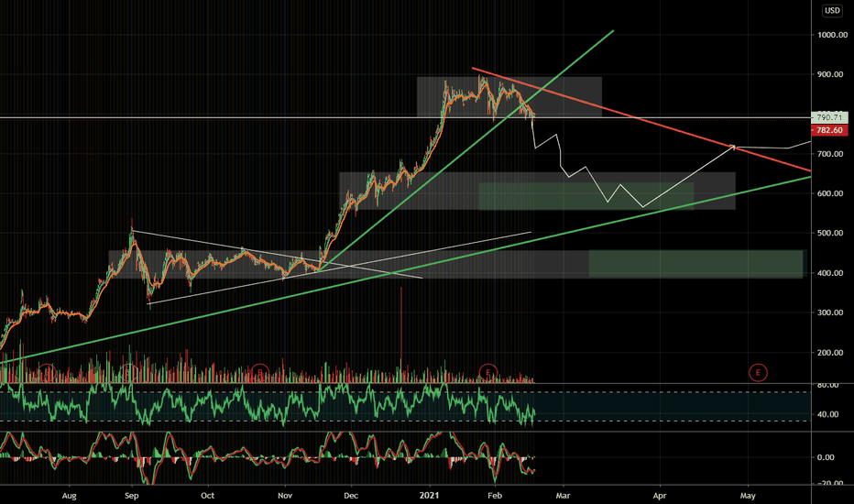Click the USD currency button
This screenshot has height=504, width=854.
pos(832,10)
